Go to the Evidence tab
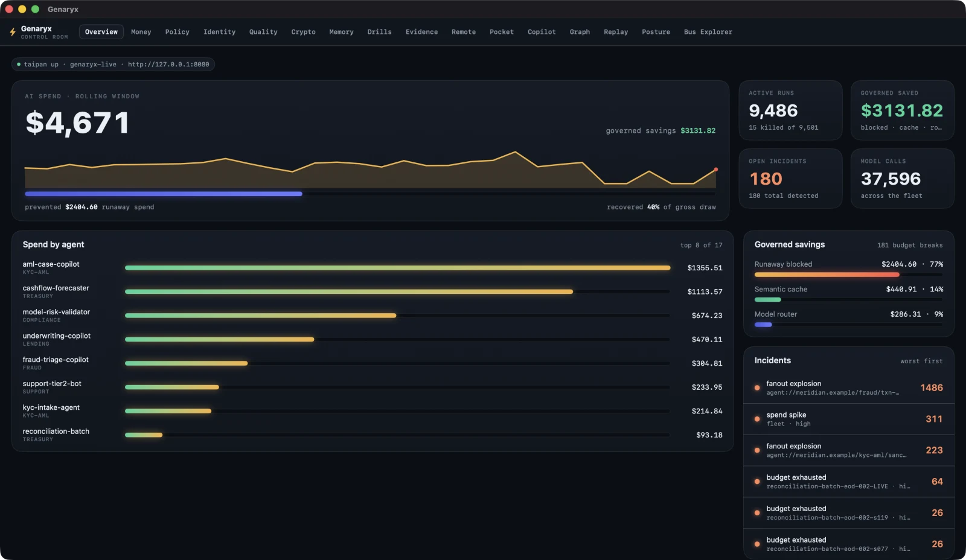 point(422,32)
